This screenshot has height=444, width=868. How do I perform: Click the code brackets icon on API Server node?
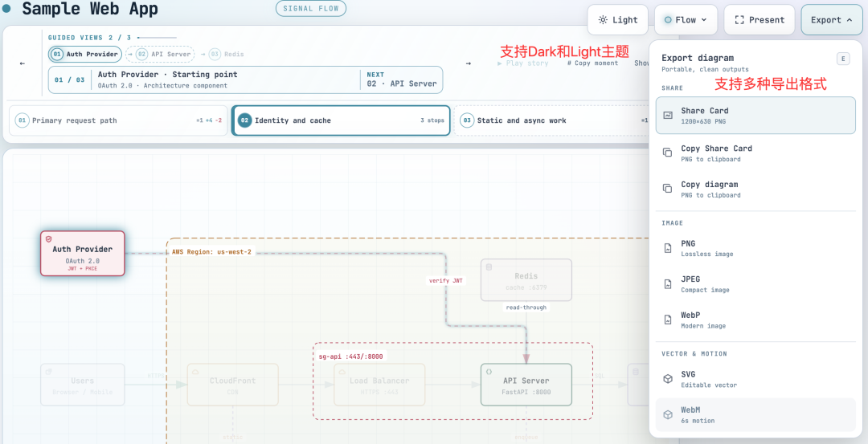click(x=489, y=372)
